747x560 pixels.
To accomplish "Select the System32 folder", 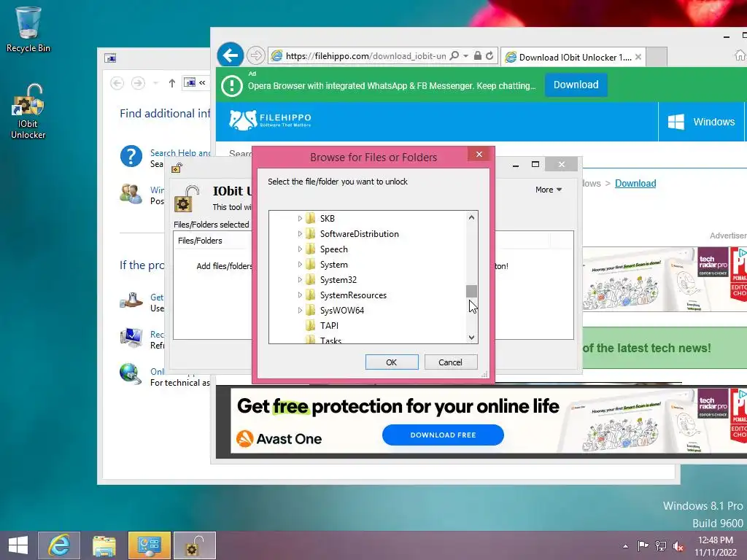I will coord(338,280).
